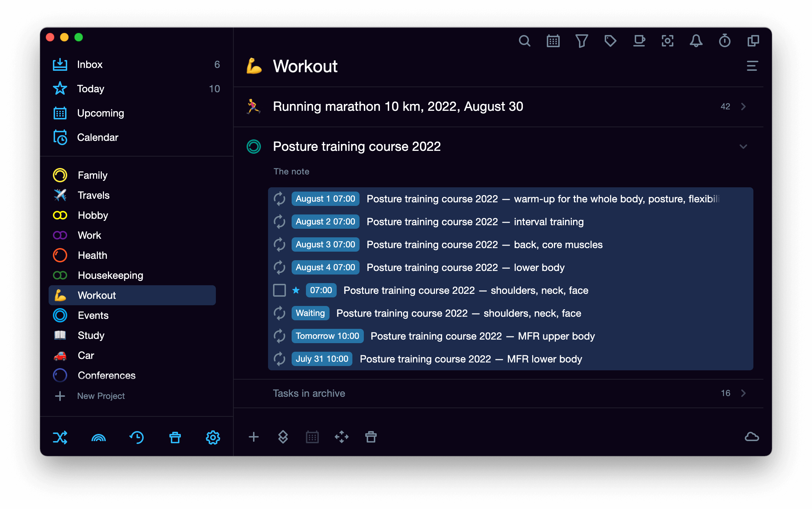Select the Posture training course 2022 heading
Image resolution: width=812 pixels, height=509 pixels.
[357, 147]
